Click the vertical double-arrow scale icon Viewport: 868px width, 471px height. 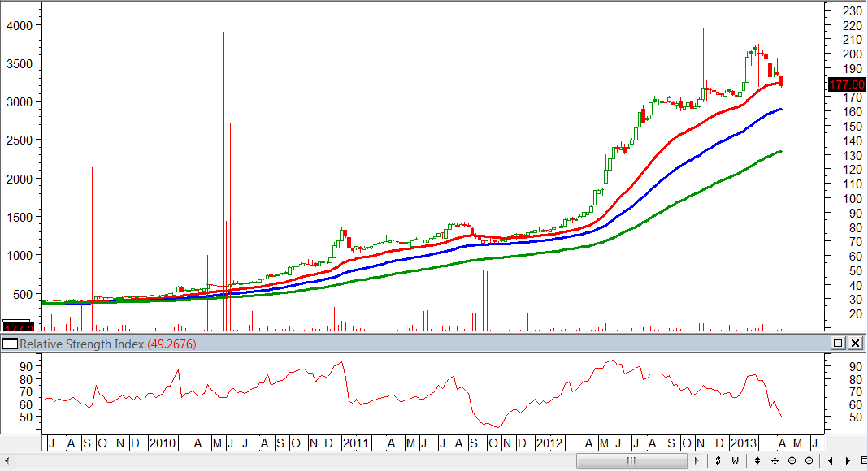click(x=757, y=460)
